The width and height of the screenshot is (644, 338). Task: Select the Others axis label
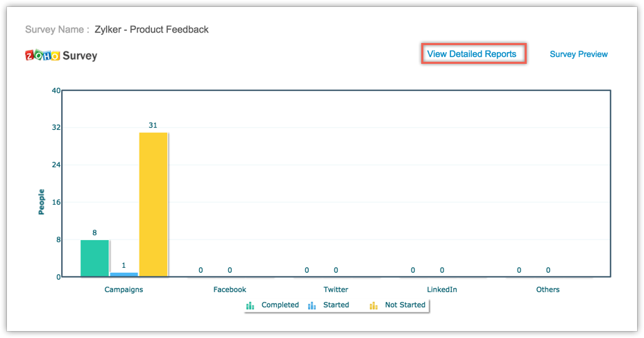(x=548, y=289)
